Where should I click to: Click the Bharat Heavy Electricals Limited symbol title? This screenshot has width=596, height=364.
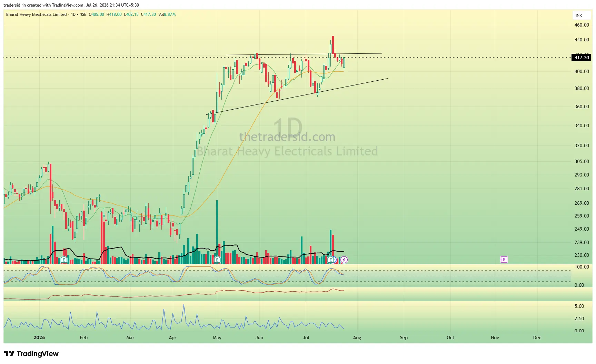point(36,14)
